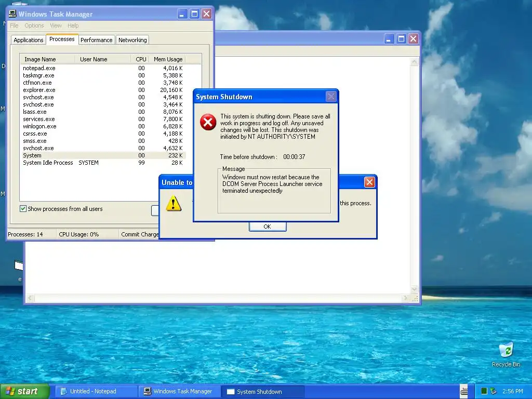The image size is (532, 399).
Task: Click the 20,160 K memory value
Action: (x=171, y=90)
